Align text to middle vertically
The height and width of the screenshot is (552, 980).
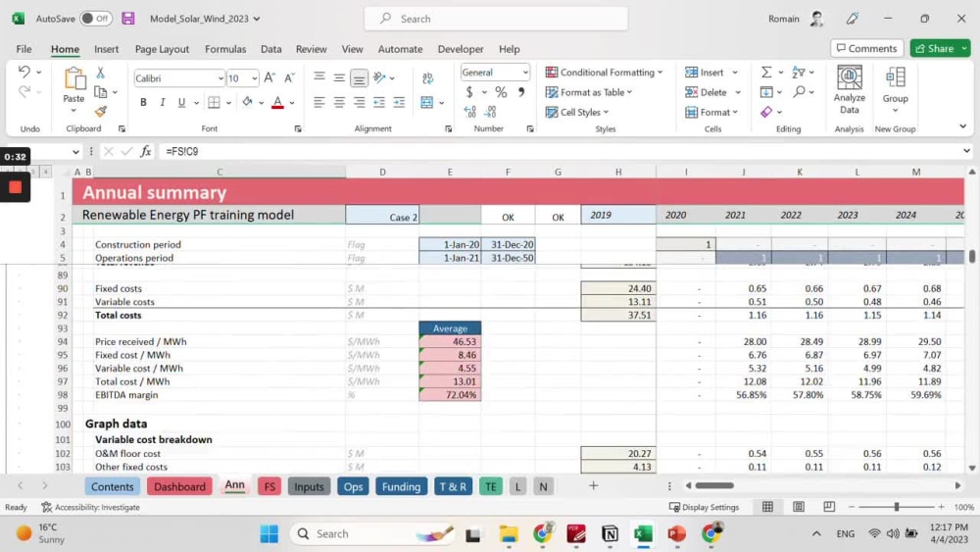339,77
